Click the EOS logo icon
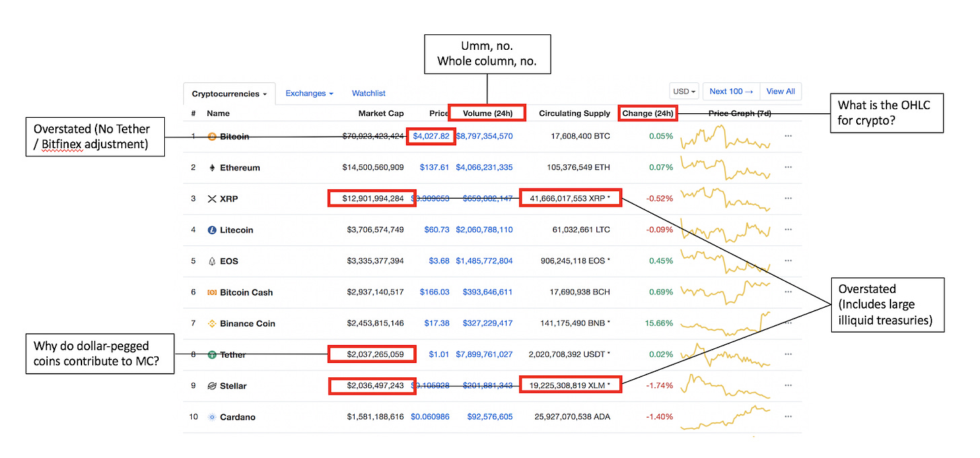Viewport: 980px width, 458px height. 212,261
